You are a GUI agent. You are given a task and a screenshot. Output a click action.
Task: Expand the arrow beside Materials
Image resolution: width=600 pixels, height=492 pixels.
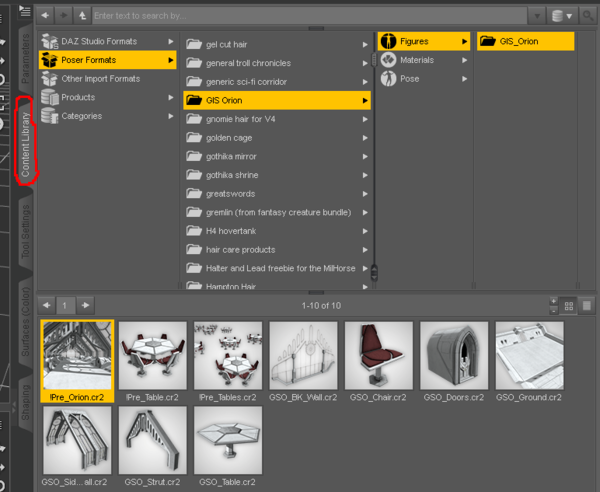tap(465, 60)
